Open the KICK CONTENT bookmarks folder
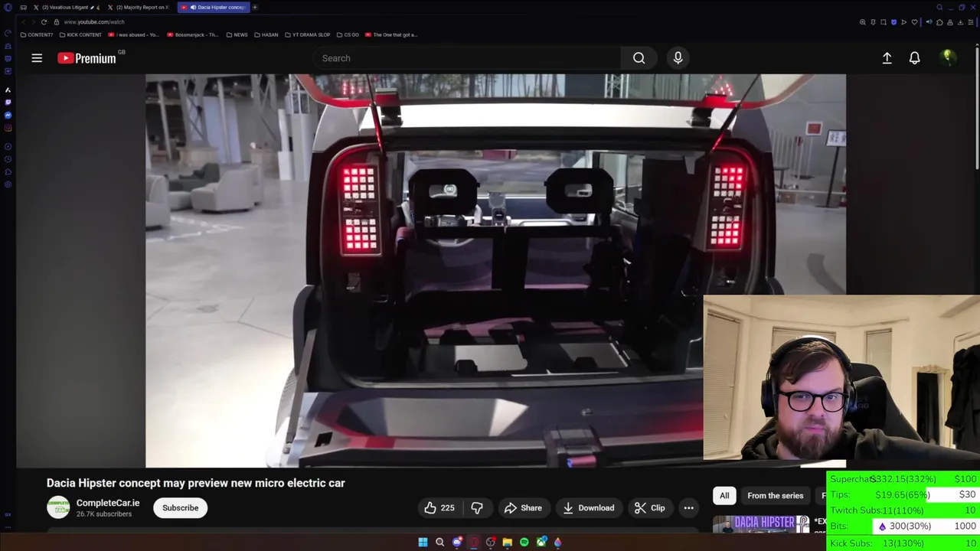Screen dimensions: 980x551 point(80,34)
